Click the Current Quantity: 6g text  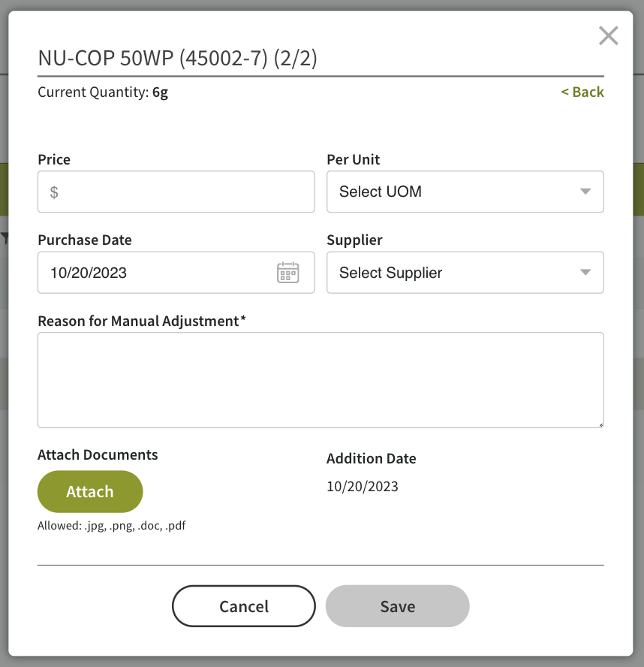click(x=101, y=92)
